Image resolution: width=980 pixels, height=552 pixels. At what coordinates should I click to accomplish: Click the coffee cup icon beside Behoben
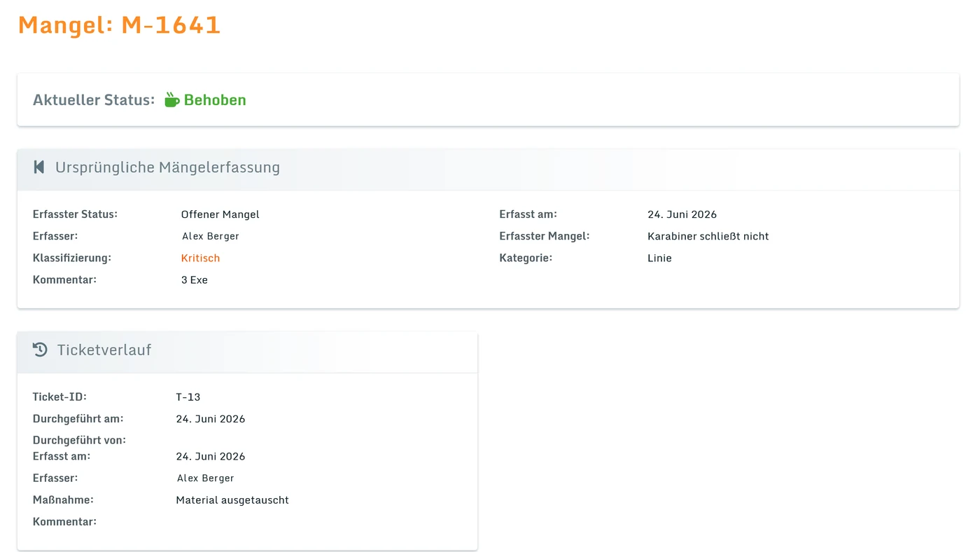pos(172,99)
